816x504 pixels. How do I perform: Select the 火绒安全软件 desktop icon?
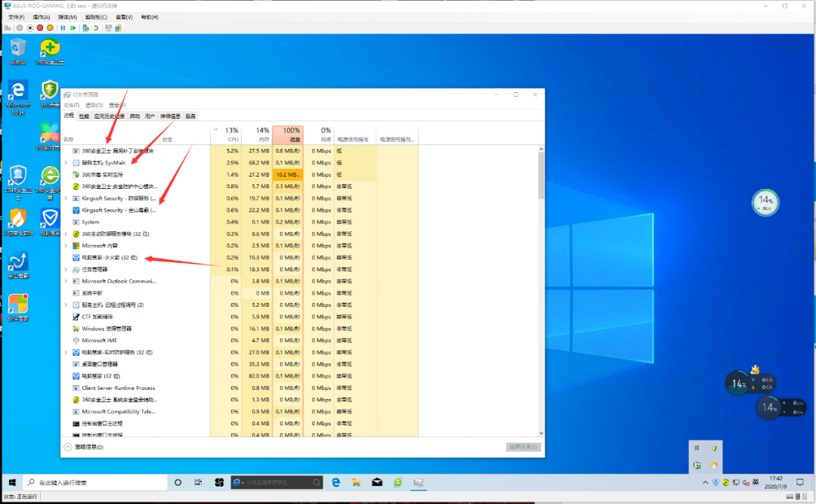tap(18, 222)
